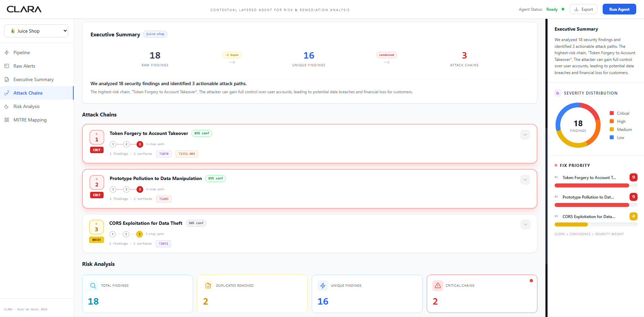644x317 pixels.
Task: Navigate to Risk Analysis in sidebar
Action: [37, 106]
